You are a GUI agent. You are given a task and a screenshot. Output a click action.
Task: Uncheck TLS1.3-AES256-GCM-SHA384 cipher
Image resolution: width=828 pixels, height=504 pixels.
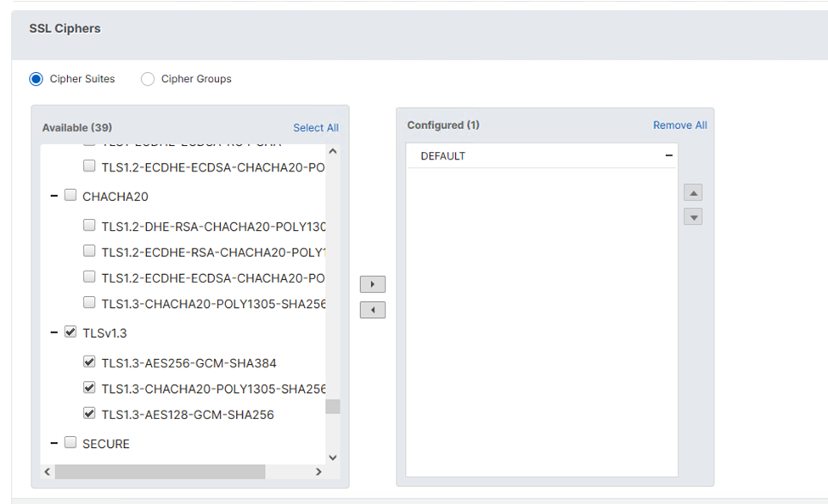[89, 362]
